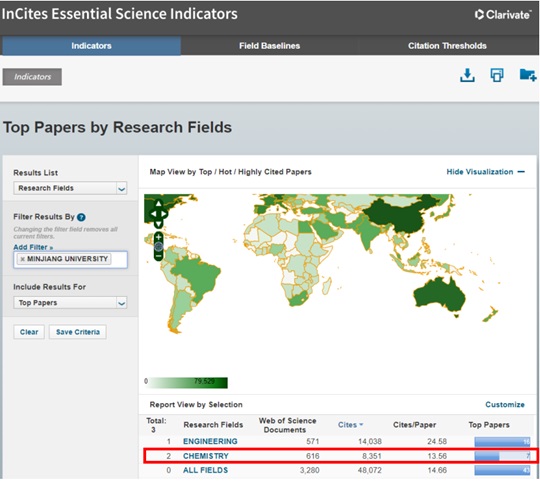Click the Engineering cites/paper value 24.58
The width and height of the screenshot is (540, 481).
point(437,441)
